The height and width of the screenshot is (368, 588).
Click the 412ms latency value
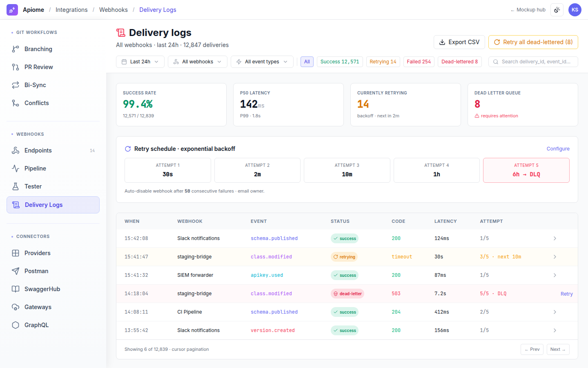pos(442,312)
